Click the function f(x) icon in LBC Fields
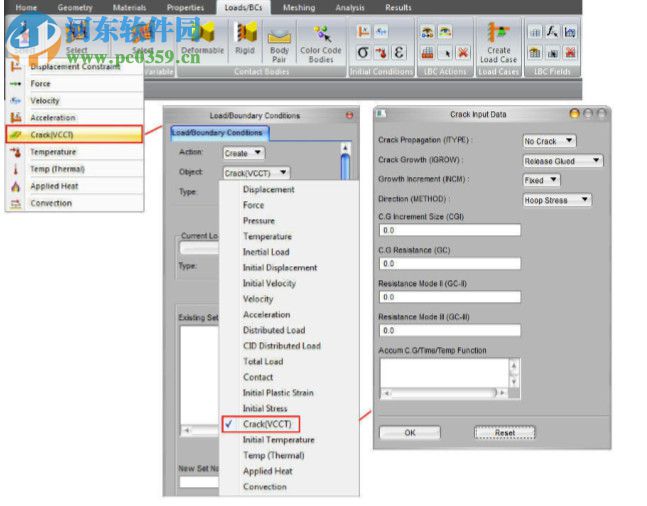The width and height of the screenshot is (647, 506). coord(552,32)
